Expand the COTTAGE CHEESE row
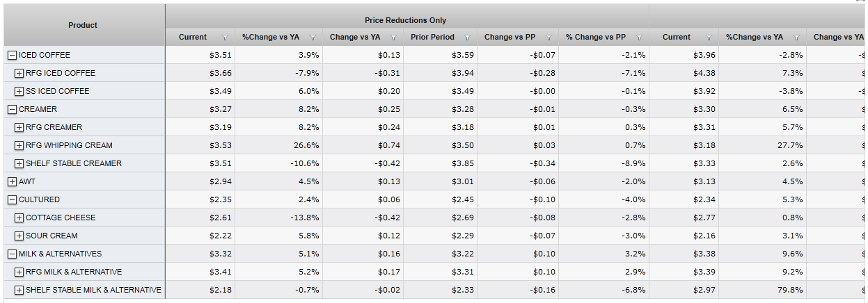The image size is (868, 303). [x=19, y=218]
